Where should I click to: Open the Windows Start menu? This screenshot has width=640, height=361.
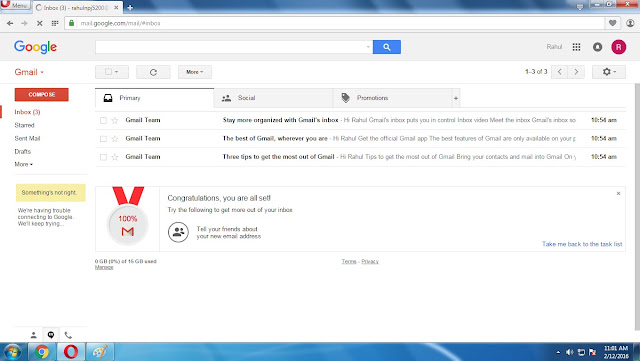[x=12, y=352]
